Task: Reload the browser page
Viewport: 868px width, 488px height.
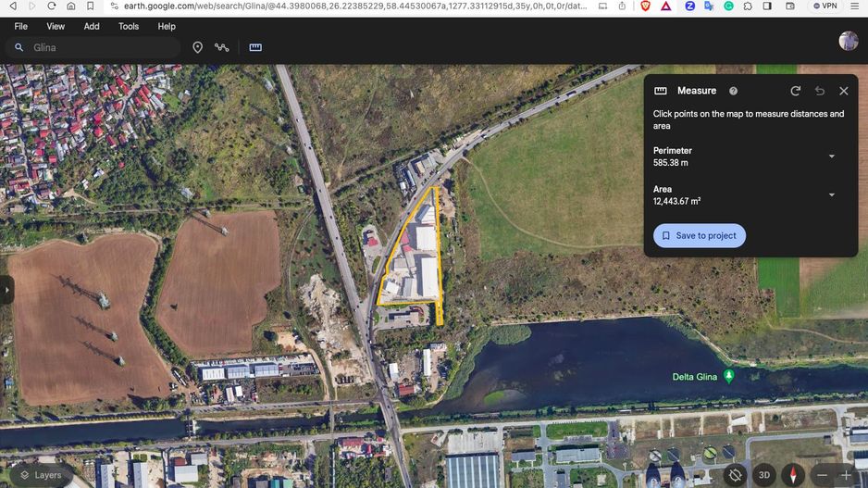Action: click(x=52, y=6)
